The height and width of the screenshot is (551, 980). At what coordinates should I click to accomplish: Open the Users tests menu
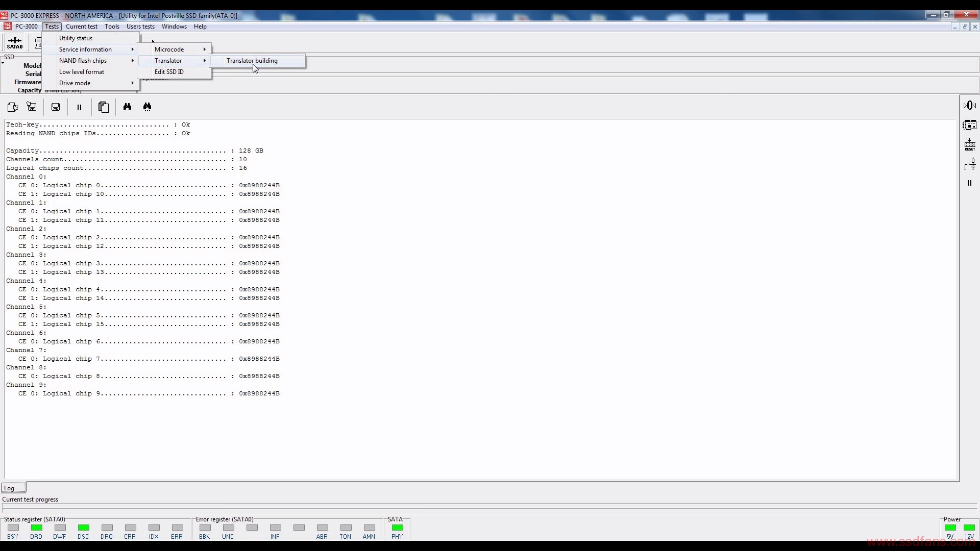[x=140, y=27]
